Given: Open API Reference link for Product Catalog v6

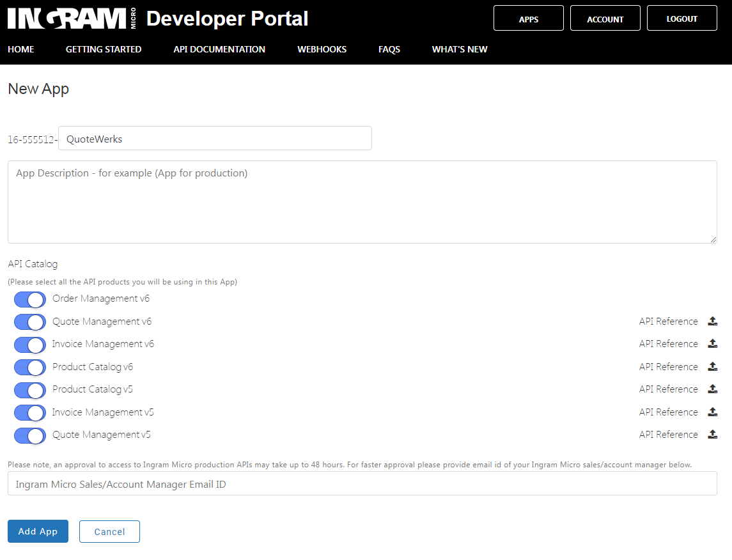Looking at the screenshot, I should 669,367.
